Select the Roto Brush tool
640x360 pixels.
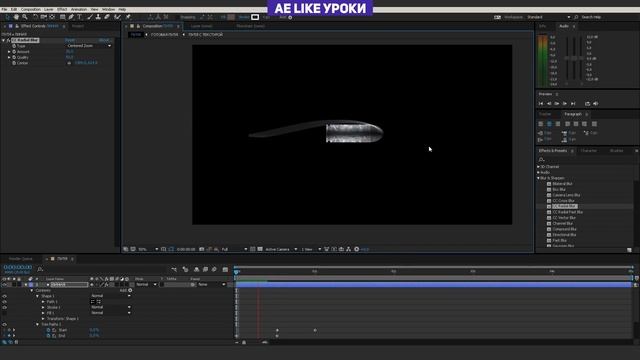(x=118, y=17)
